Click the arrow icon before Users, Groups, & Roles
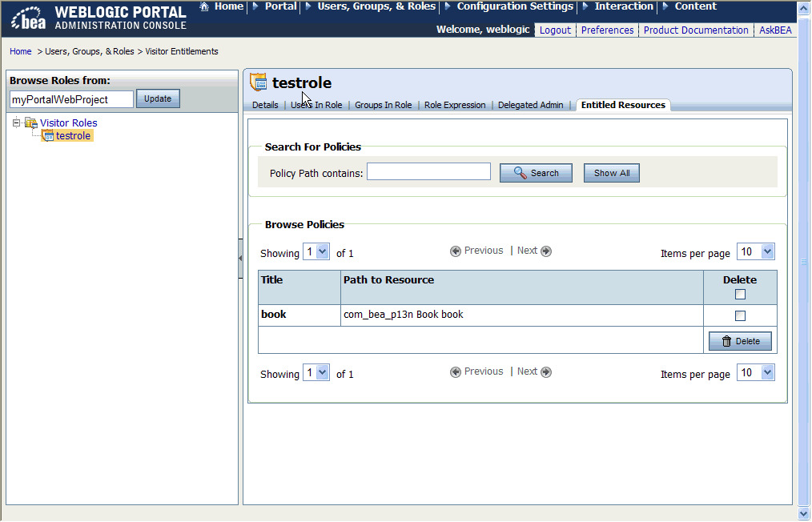 308,6
